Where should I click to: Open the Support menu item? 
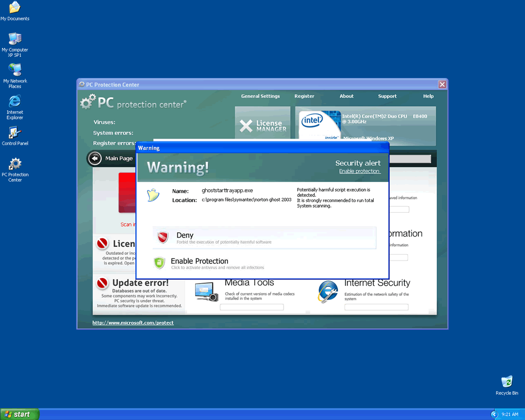coord(387,96)
